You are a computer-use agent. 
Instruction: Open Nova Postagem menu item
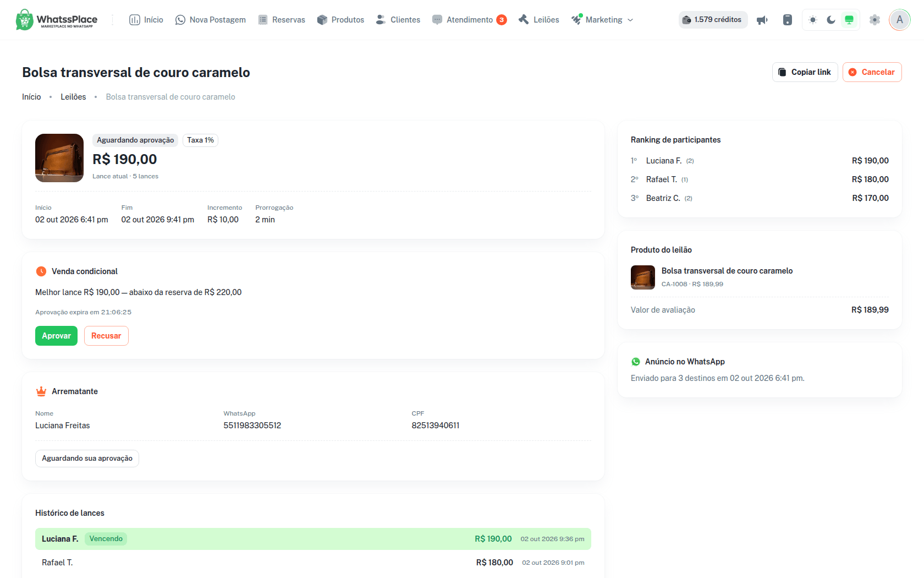coord(211,20)
